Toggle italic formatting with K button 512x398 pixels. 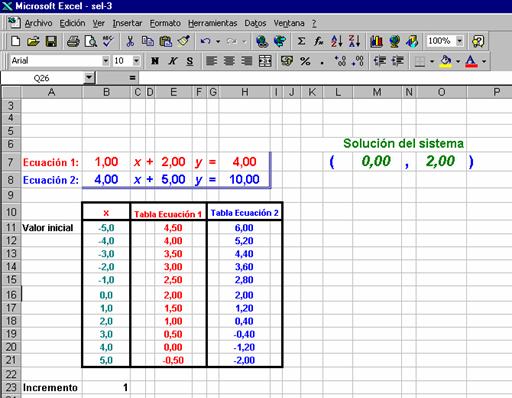(x=172, y=61)
